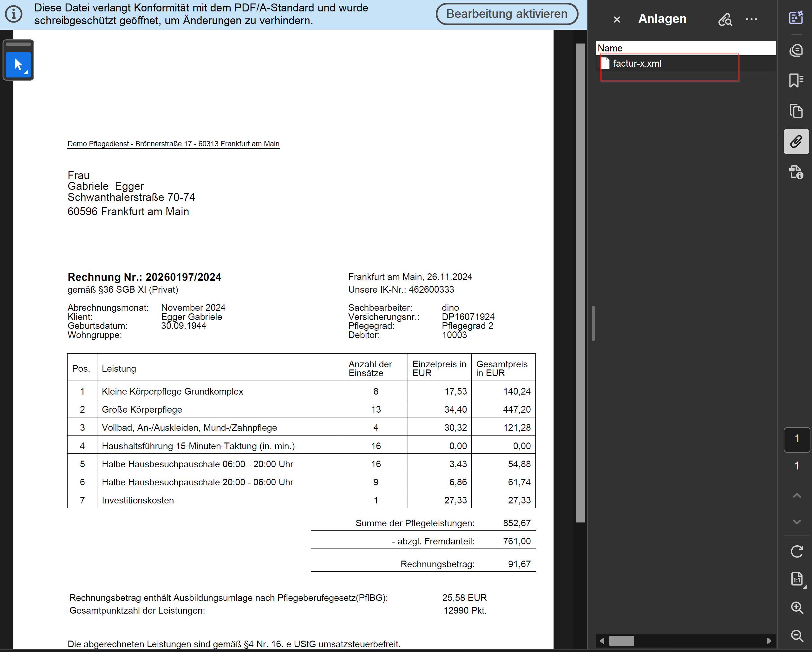Open the attachments paperclip panel

796,142
